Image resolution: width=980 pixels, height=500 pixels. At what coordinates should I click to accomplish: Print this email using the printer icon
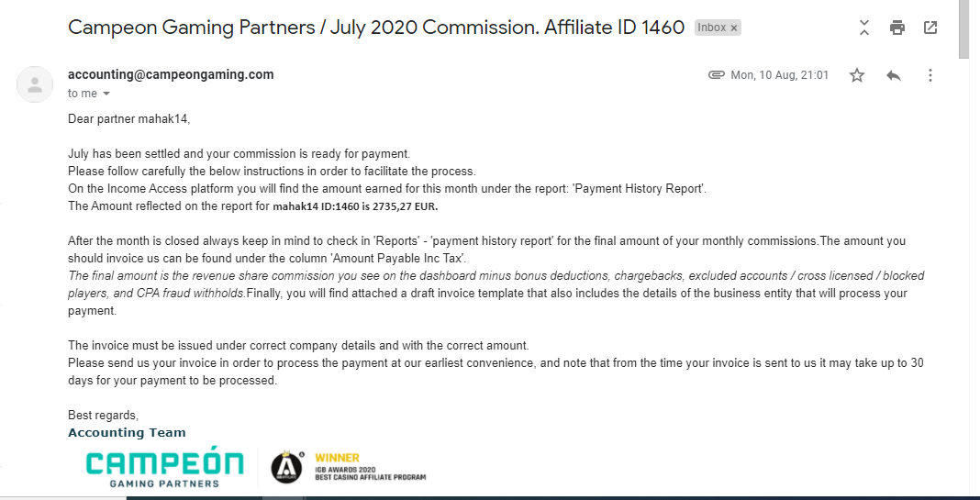(897, 28)
